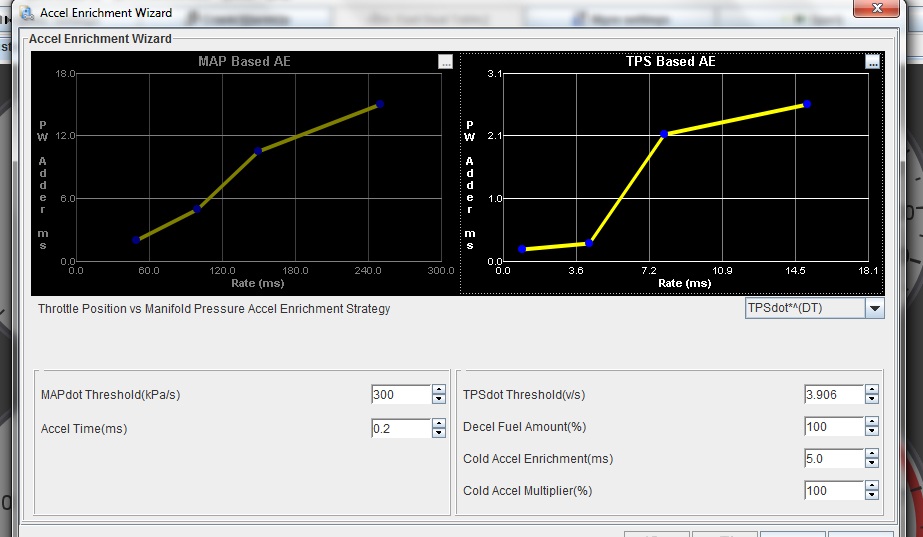Click the TPS Based AE graph title
This screenshot has height=537, width=923.
670,61
